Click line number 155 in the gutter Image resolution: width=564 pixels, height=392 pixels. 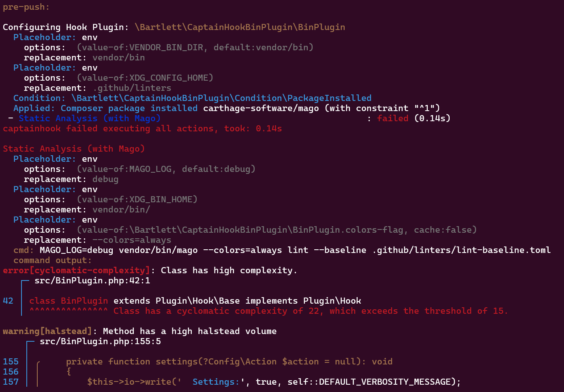(11, 362)
